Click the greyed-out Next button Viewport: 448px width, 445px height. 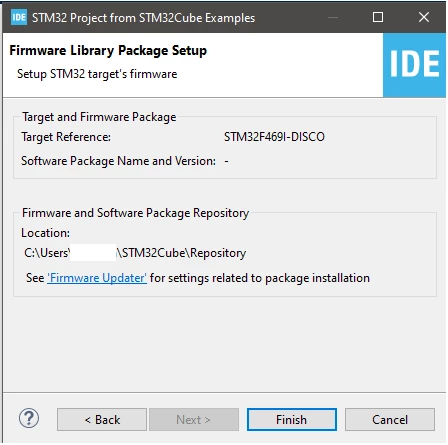194,420
